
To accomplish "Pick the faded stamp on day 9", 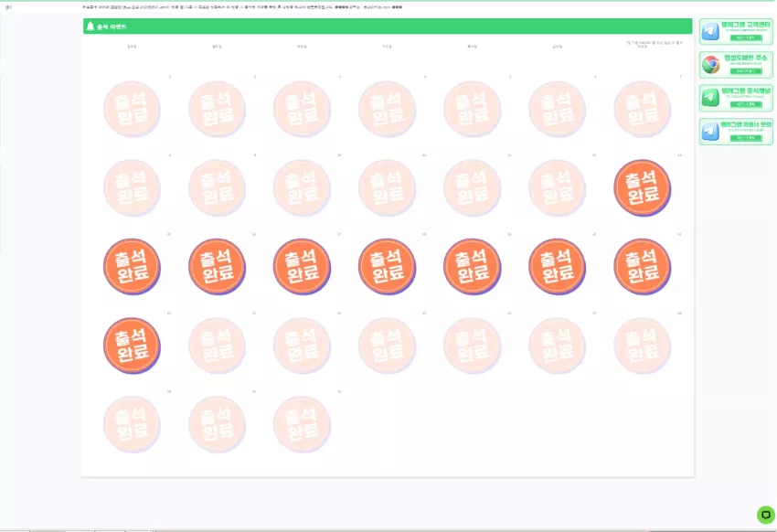I will pos(217,187).
